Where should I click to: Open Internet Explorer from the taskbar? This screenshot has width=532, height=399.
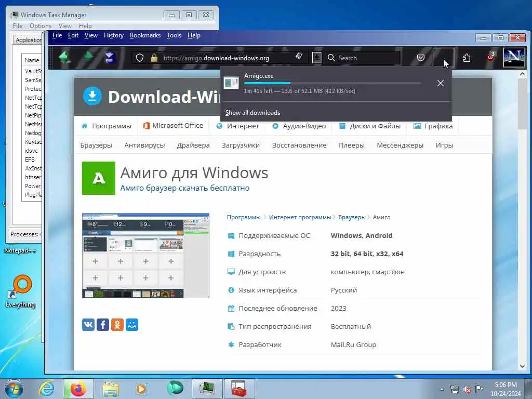pyautogui.click(x=46, y=389)
